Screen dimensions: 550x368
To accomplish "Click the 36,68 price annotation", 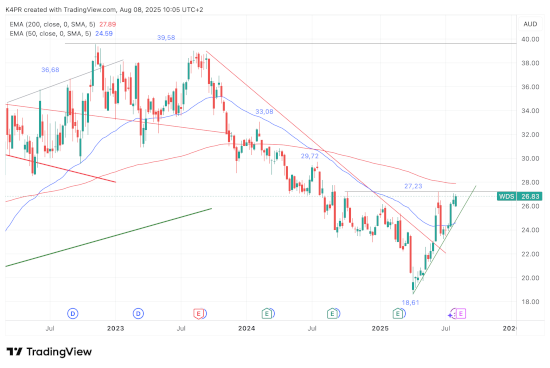I will (50, 70).
